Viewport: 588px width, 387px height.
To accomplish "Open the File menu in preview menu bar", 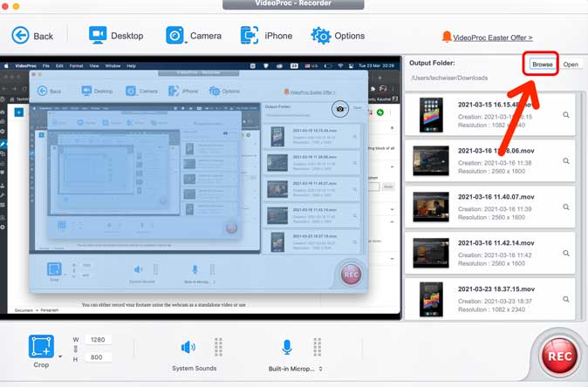I will point(45,66).
